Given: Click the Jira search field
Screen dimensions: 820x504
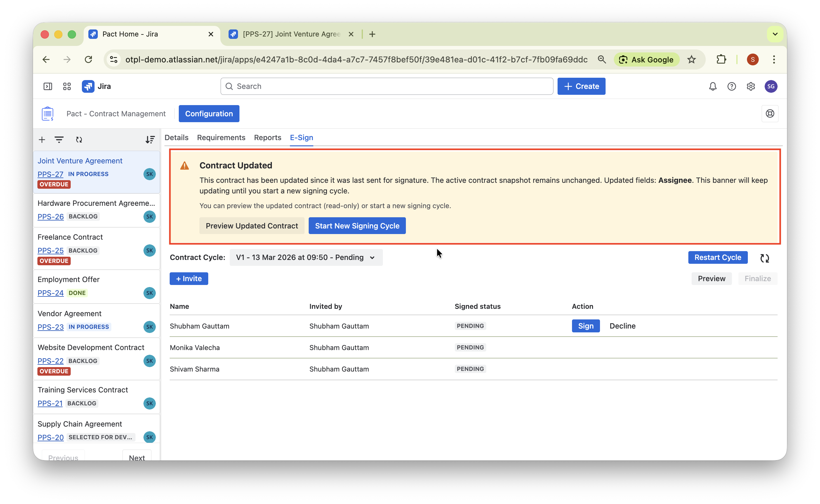Looking at the screenshot, I should coord(387,86).
